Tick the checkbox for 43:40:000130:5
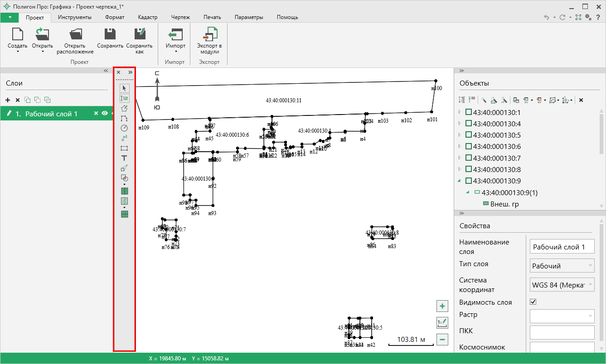This screenshot has height=364, width=606. tap(469, 135)
